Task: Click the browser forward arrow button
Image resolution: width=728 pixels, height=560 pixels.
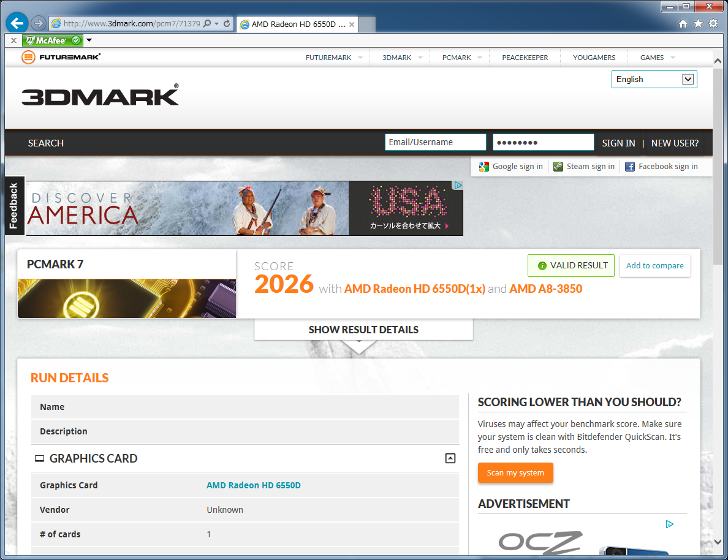Action: [39, 23]
